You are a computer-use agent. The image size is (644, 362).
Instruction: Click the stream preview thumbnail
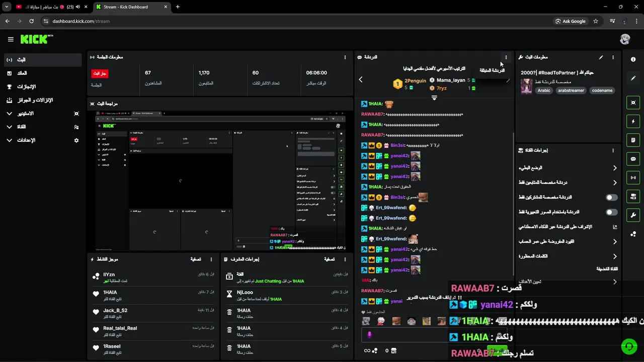tap(220, 180)
